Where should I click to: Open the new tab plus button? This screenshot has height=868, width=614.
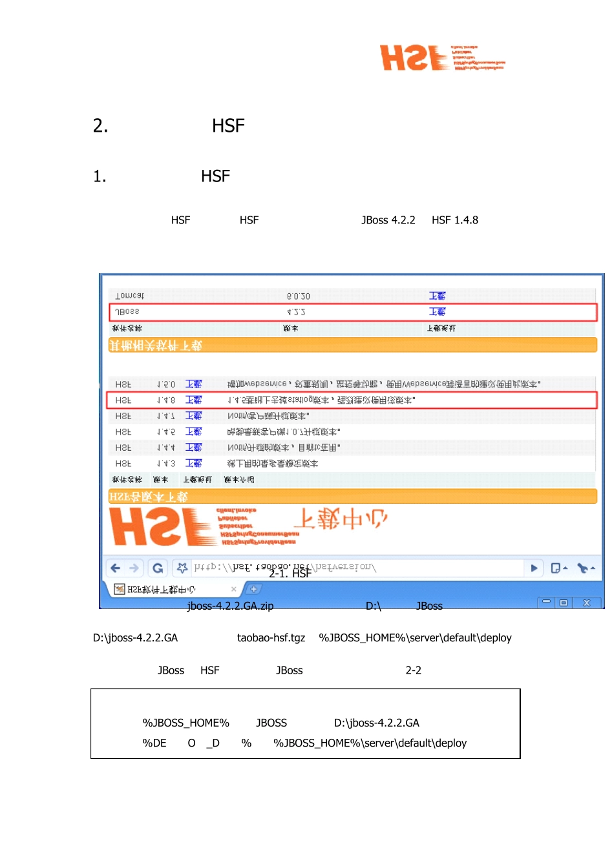click(x=254, y=589)
